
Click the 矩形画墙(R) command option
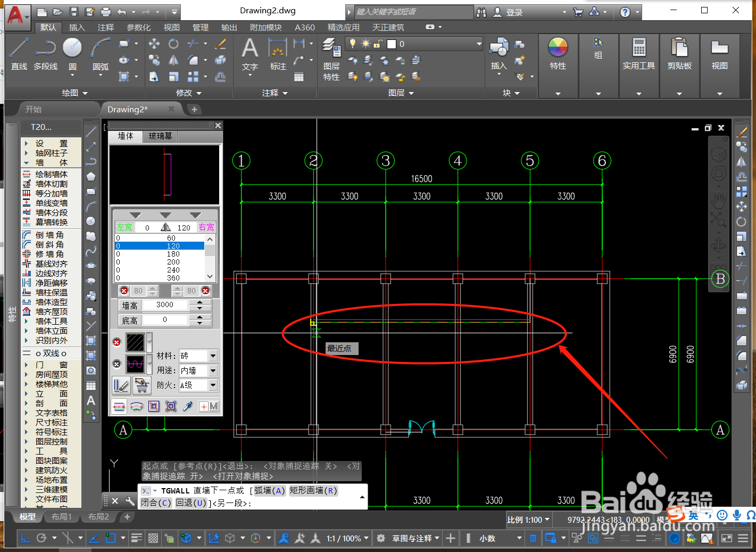click(313, 490)
